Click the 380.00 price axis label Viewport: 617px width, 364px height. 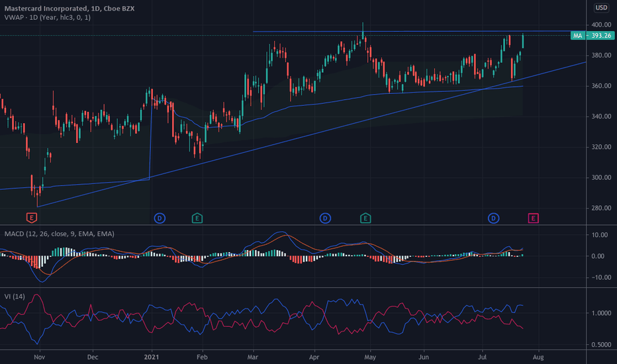click(x=601, y=56)
